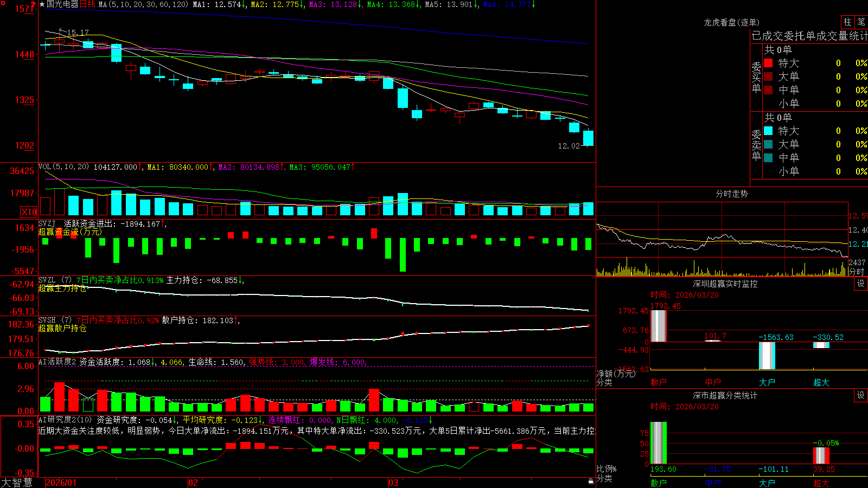Screen dimensions: 868x488
Task: Click the 超赢主力持仓 legend label
Action: coord(62,288)
